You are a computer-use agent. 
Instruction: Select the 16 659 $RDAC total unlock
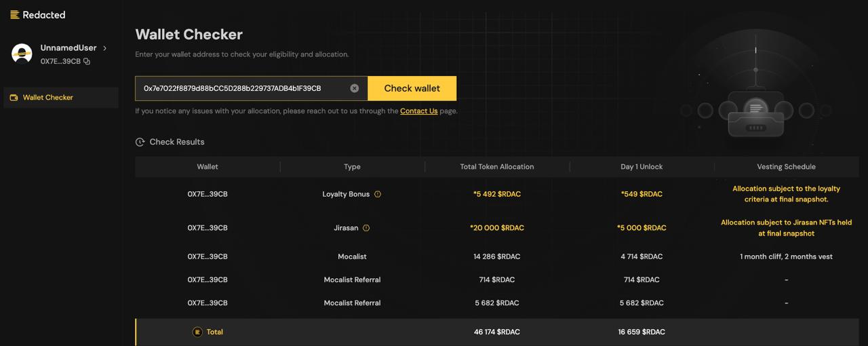point(642,332)
